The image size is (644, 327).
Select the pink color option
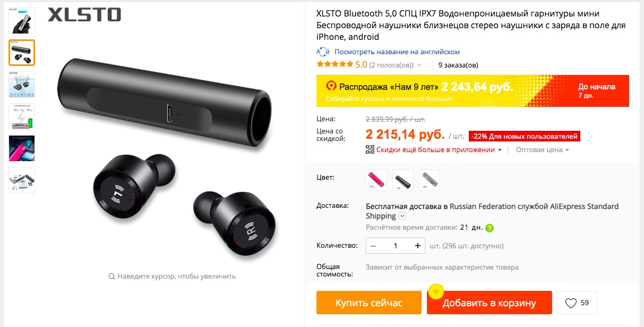(x=376, y=180)
